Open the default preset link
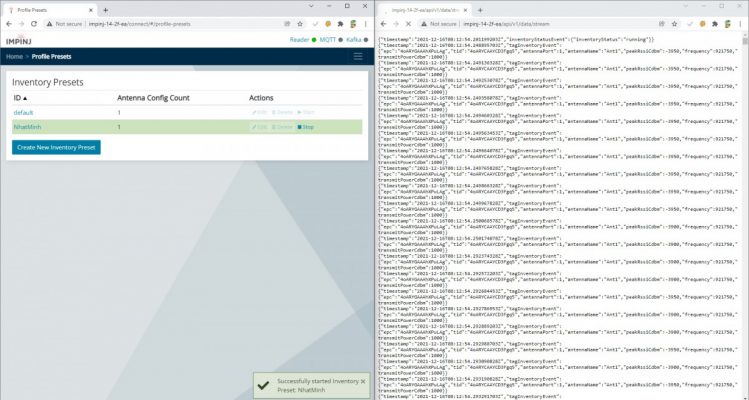 point(23,113)
